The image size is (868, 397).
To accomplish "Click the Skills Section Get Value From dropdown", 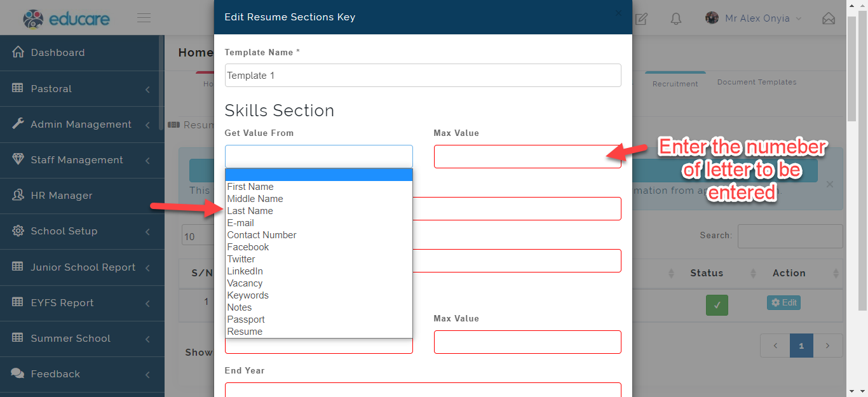I will tap(318, 156).
